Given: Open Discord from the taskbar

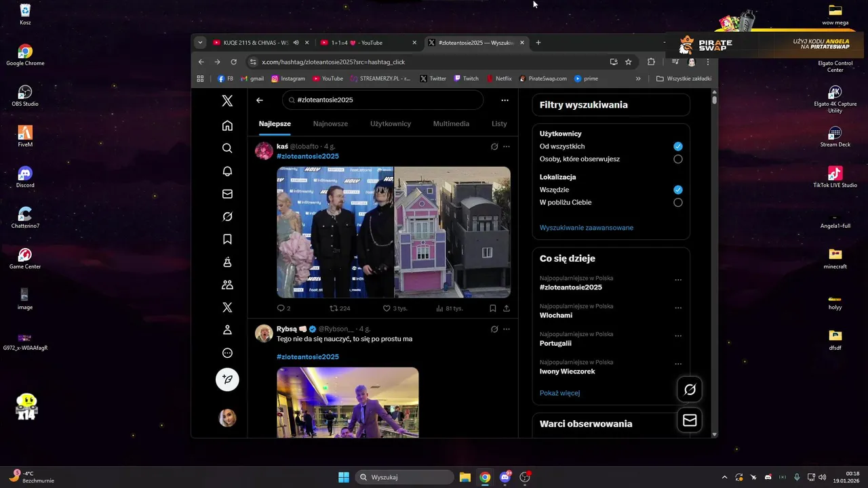Looking at the screenshot, I should (505, 477).
